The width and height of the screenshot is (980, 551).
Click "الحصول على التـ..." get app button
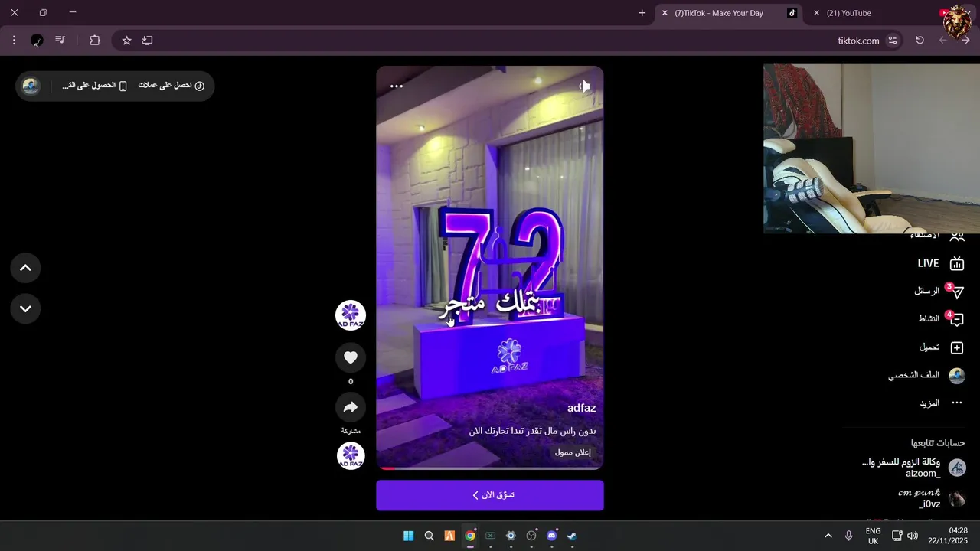point(94,86)
